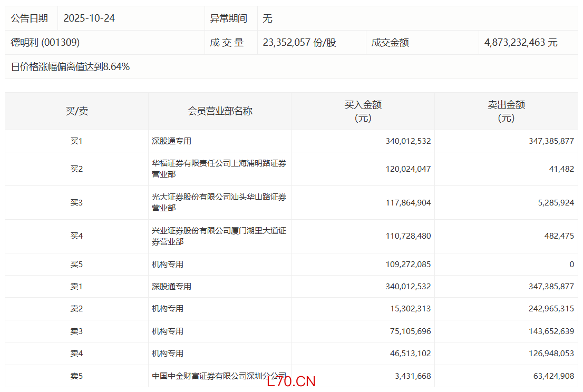Select the stock name 德明利 (001309)
Image resolution: width=583 pixels, height=392 pixels.
click(x=45, y=43)
